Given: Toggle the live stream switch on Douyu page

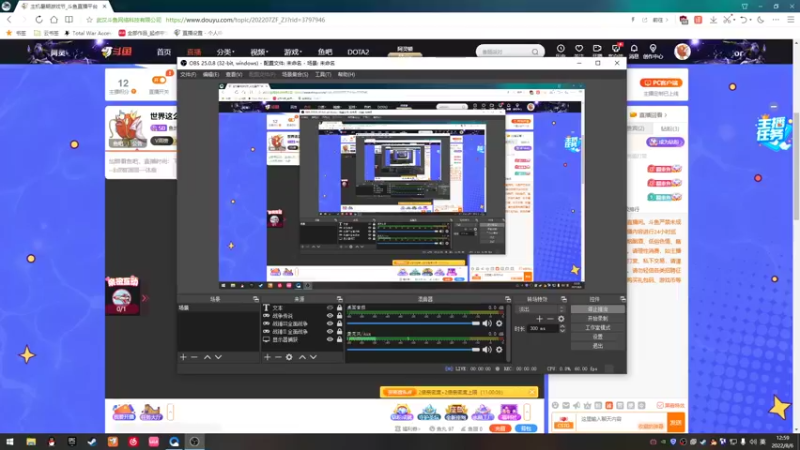Looking at the screenshot, I should pos(159,80).
